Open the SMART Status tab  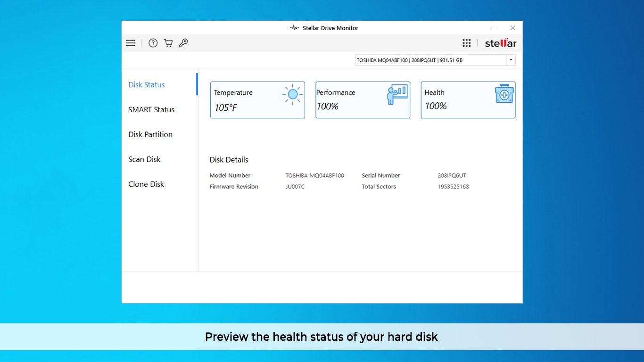coord(151,110)
